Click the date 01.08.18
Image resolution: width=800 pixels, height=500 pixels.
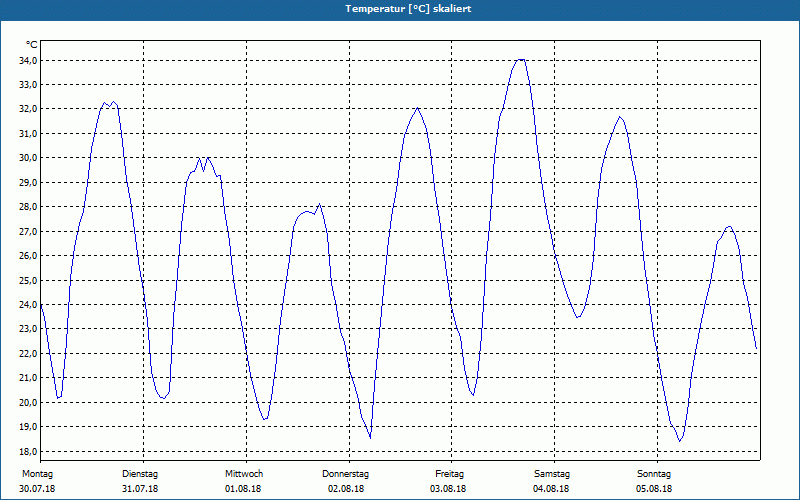243,489
